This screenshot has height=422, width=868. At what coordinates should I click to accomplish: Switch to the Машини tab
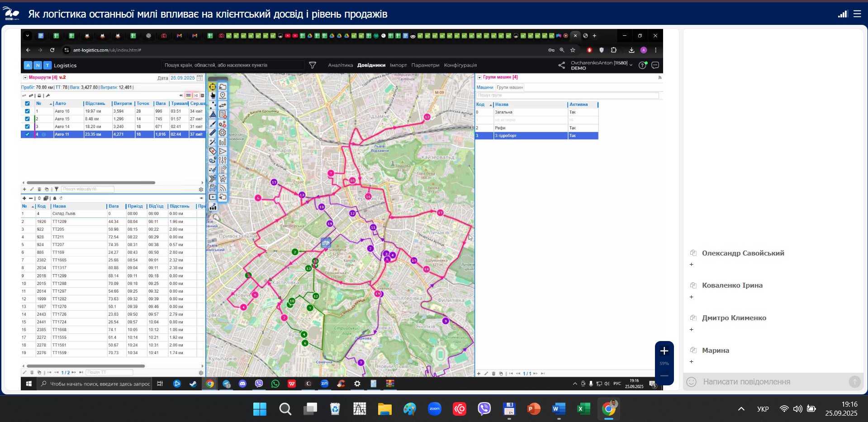(484, 87)
